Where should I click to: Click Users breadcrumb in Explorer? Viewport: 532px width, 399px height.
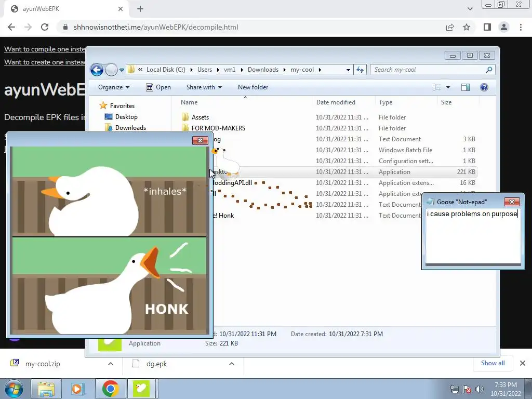[x=205, y=70]
